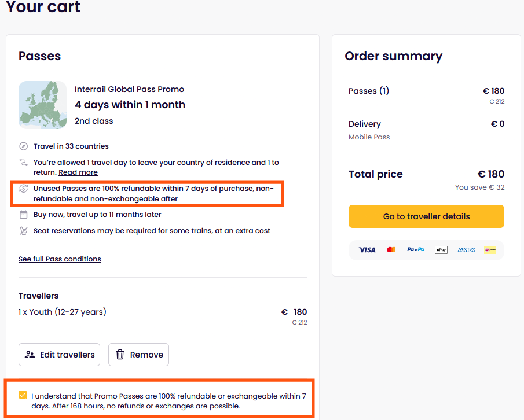
Task: Click the PayPal payment logo
Action: tap(416, 249)
